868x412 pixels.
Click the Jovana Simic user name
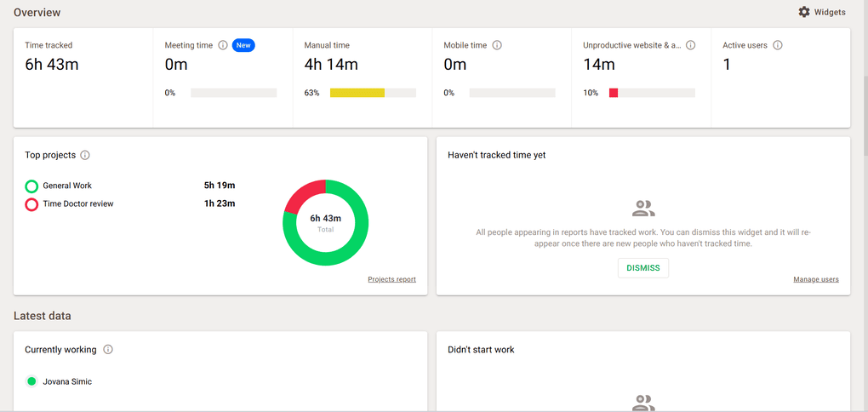[x=69, y=381]
